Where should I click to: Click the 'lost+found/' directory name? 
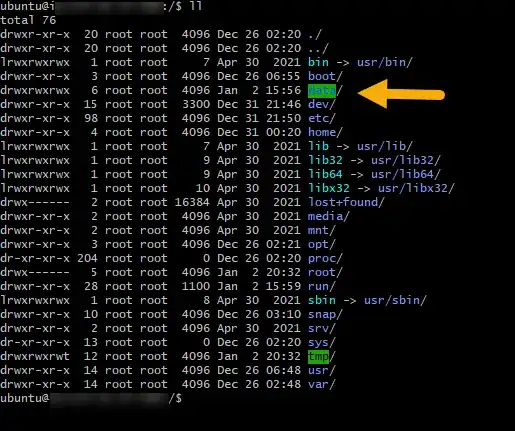coord(346,202)
